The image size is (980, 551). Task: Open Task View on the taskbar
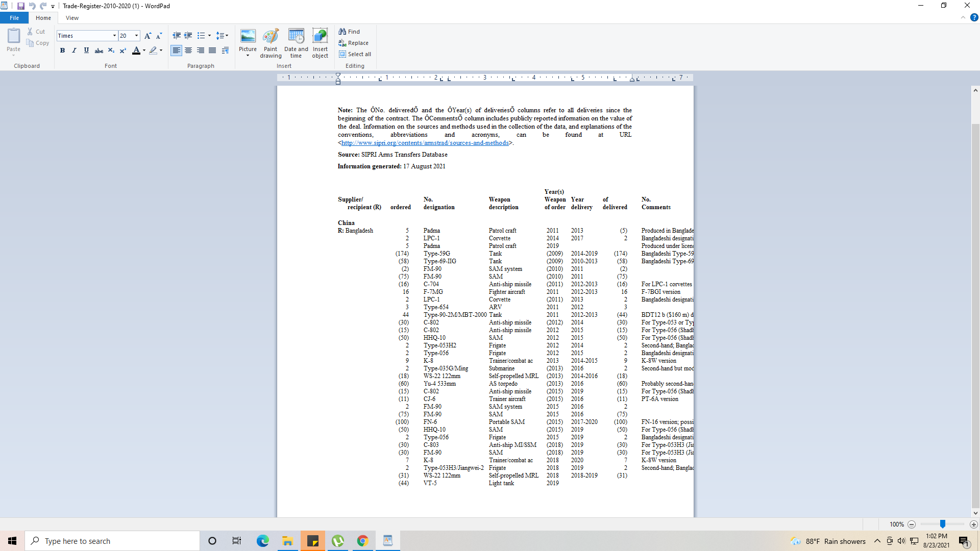click(x=237, y=541)
